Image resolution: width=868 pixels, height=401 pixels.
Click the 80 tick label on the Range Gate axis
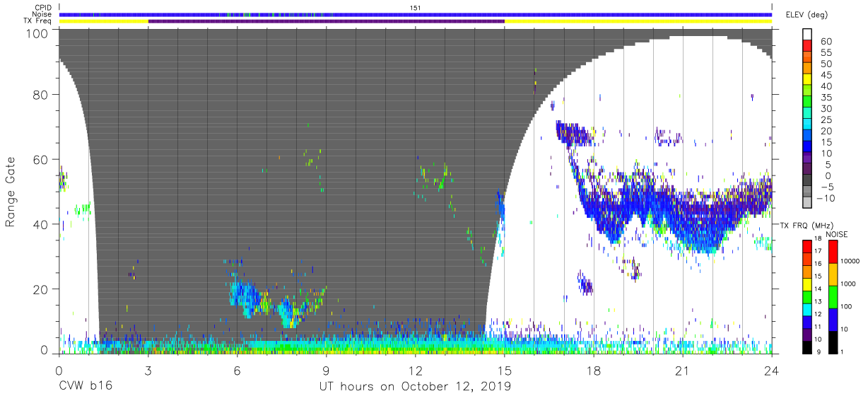pyautogui.click(x=40, y=95)
